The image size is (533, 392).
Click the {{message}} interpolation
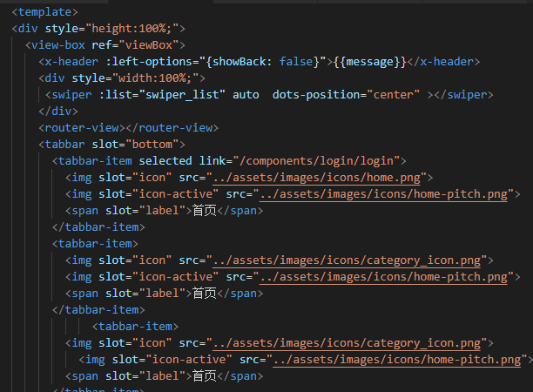pyautogui.click(x=370, y=62)
